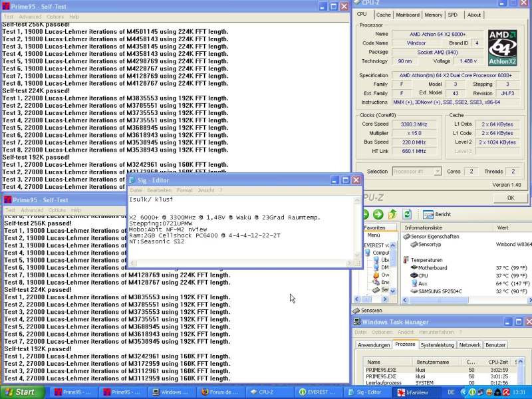The height and width of the screenshot is (399, 532).
Task: Select the Favoriten tab in EVEREST
Action: [374, 227]
